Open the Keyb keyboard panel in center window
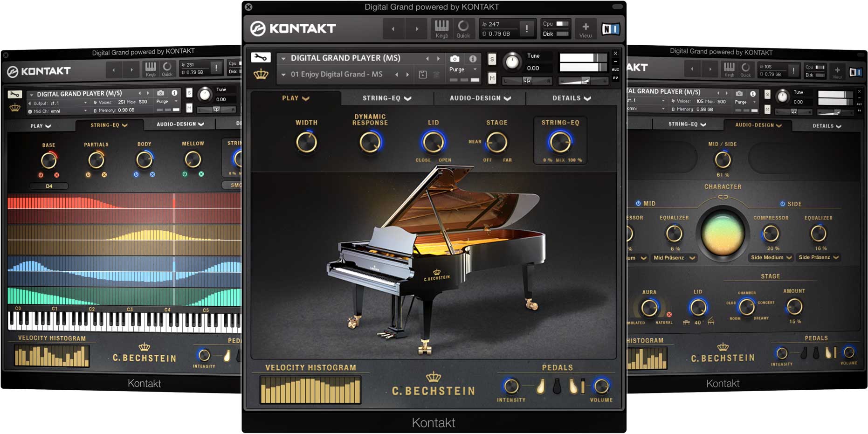Viewport: 868px width, 434px height. coord(441,28)
